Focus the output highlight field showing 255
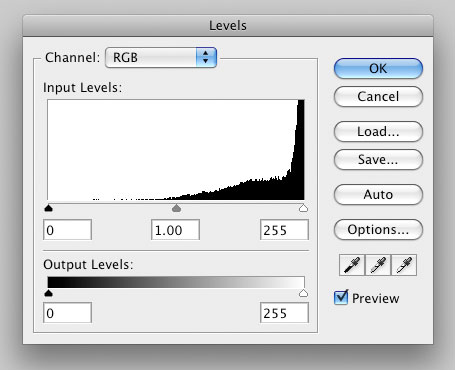This screenshot has width=455, height=370. [x=284, y=313]
